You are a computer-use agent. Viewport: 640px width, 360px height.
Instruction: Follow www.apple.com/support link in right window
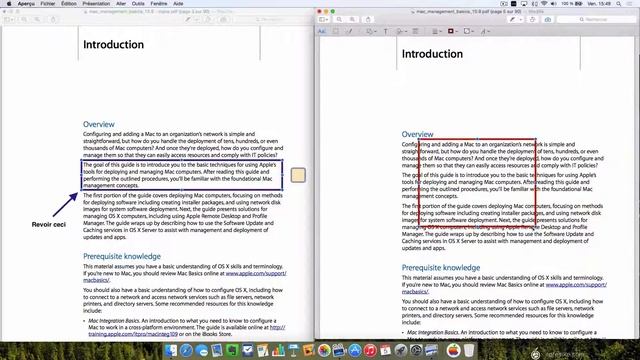(x=576, y=284)
